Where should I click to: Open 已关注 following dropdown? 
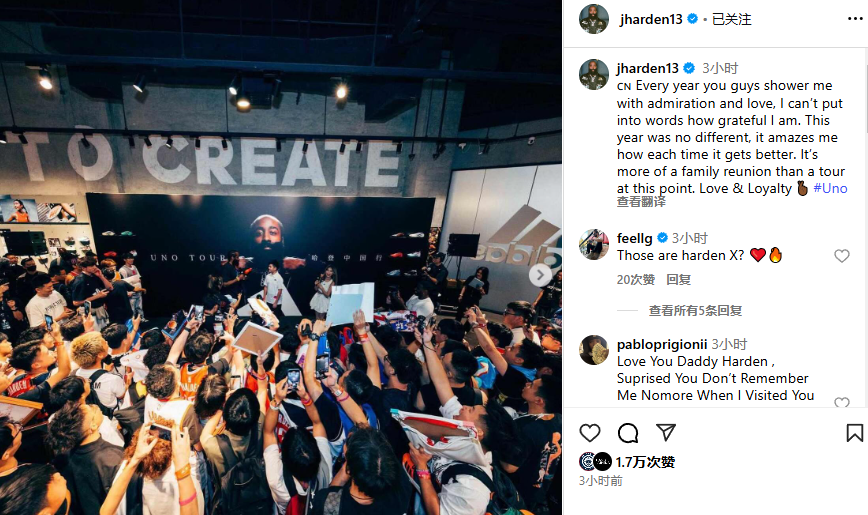[731, 19]
